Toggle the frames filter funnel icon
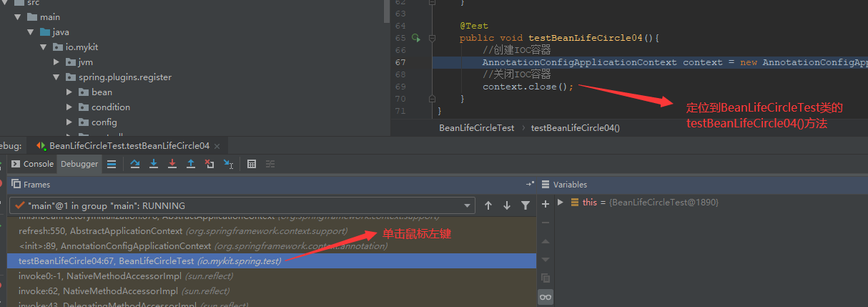This screenshot has width=868, height=307. pyautogui.click(x=526, y=205)
